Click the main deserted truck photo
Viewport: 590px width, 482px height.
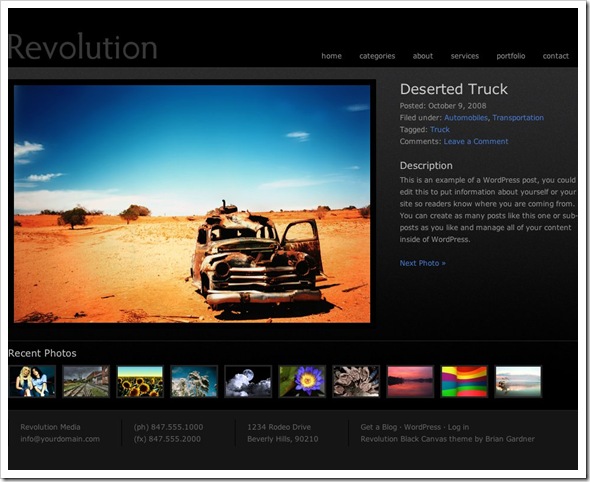(192, 204)
